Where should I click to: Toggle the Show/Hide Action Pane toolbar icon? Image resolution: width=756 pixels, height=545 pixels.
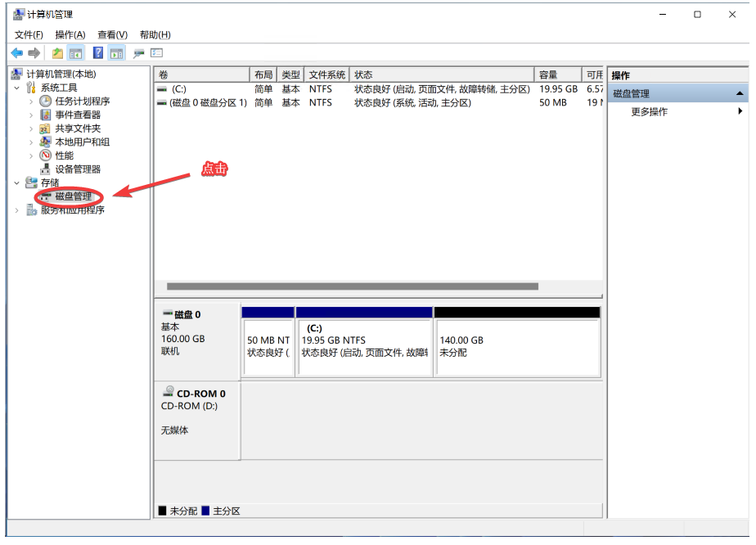tap(117, 53)
